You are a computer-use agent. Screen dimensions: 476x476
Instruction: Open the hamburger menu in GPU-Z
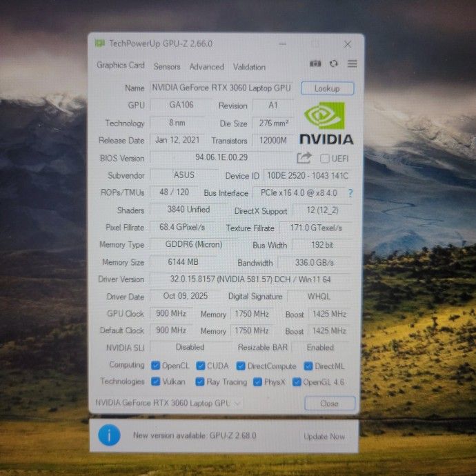click(352, 63)
